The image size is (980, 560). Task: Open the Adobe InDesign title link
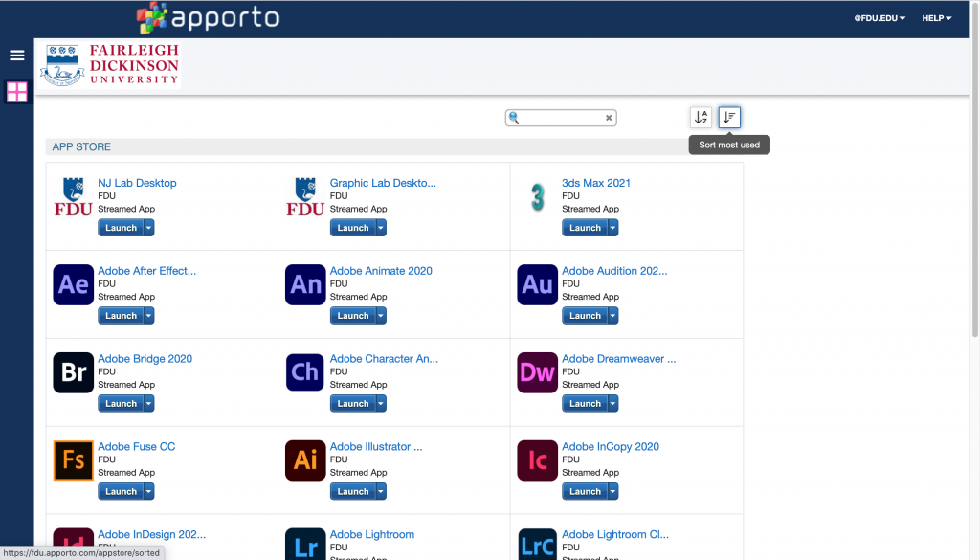click(x=151, y=534)
